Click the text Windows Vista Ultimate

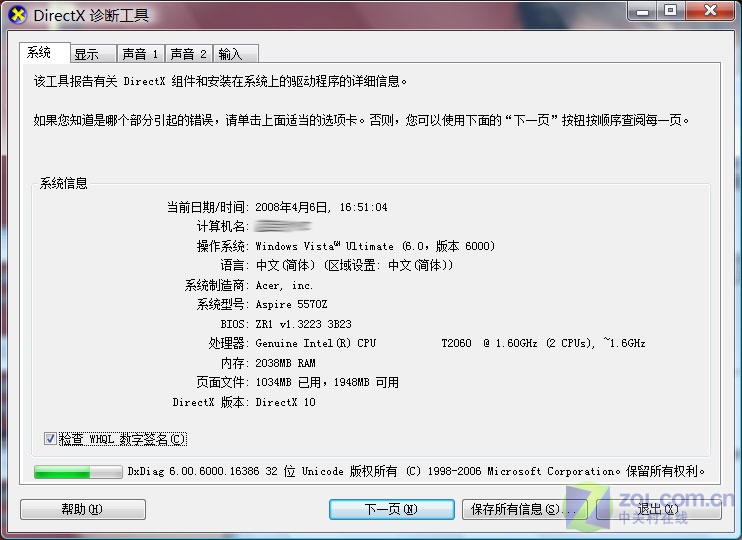[x=325, y=246]
